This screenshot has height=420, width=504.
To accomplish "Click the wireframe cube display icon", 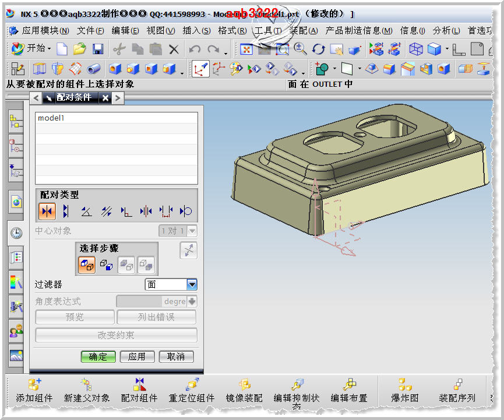I will click(415, 49).
